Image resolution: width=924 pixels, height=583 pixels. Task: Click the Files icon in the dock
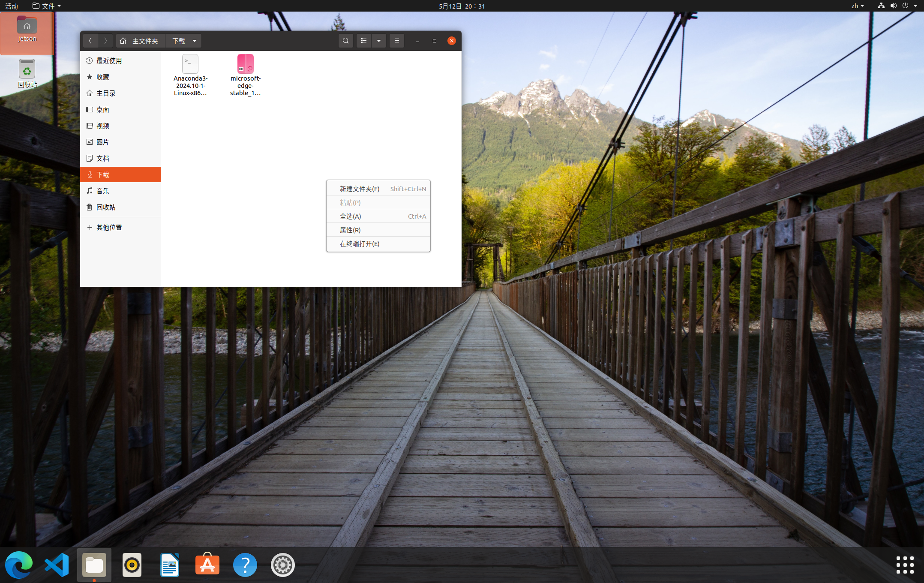[94, 565]
